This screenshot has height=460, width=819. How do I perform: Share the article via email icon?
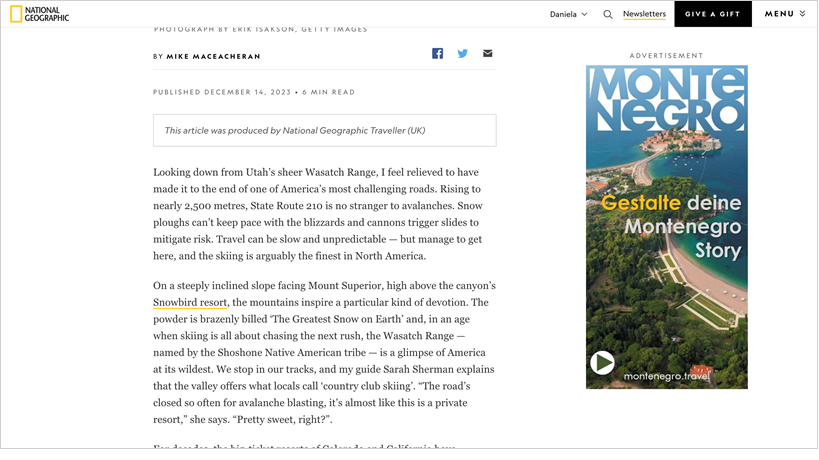click(487, 53)
